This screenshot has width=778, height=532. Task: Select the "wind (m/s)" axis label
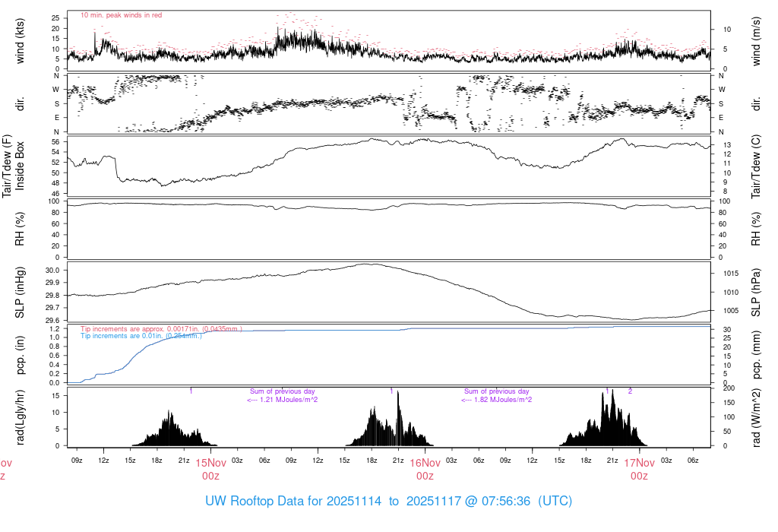click(x=756, y=41)
